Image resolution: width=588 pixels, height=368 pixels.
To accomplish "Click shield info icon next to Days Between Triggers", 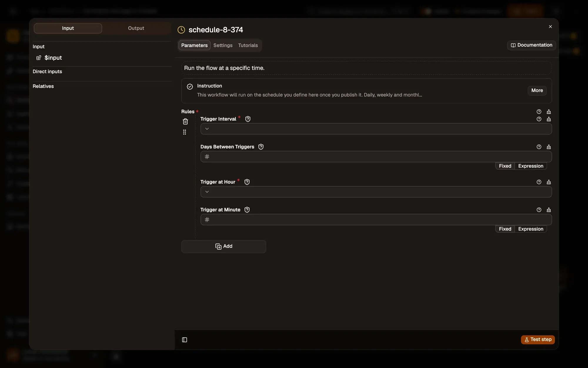I will coord(261,147).
